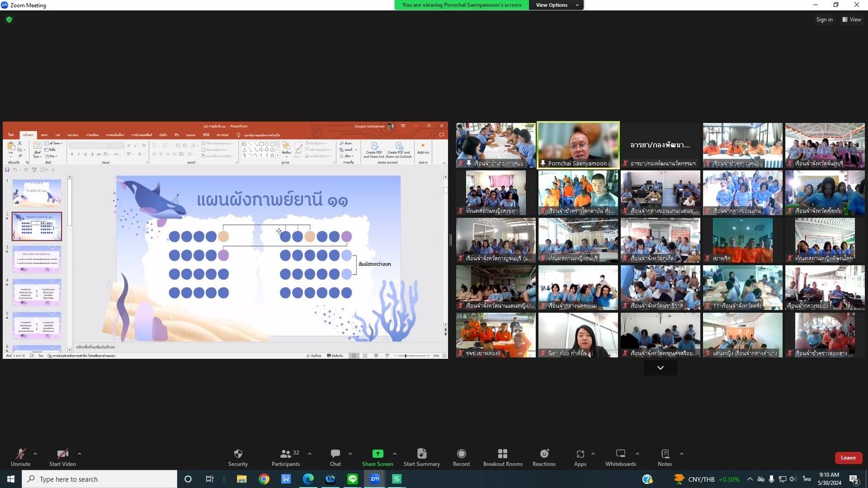The width and height of the screenshot is (868, 488).
Task: Open Whiteboards
Action: pyautogui.click(x=620, y=454)
